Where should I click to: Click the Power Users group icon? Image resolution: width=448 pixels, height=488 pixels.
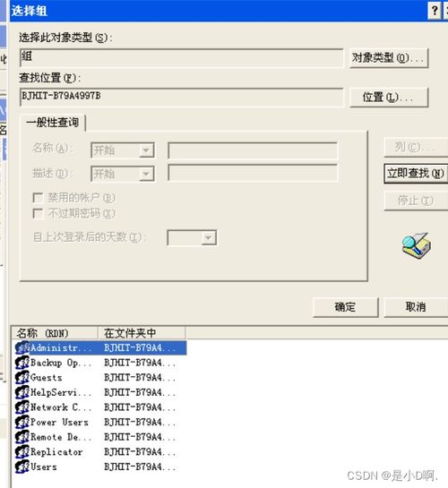tap(22, 422)
